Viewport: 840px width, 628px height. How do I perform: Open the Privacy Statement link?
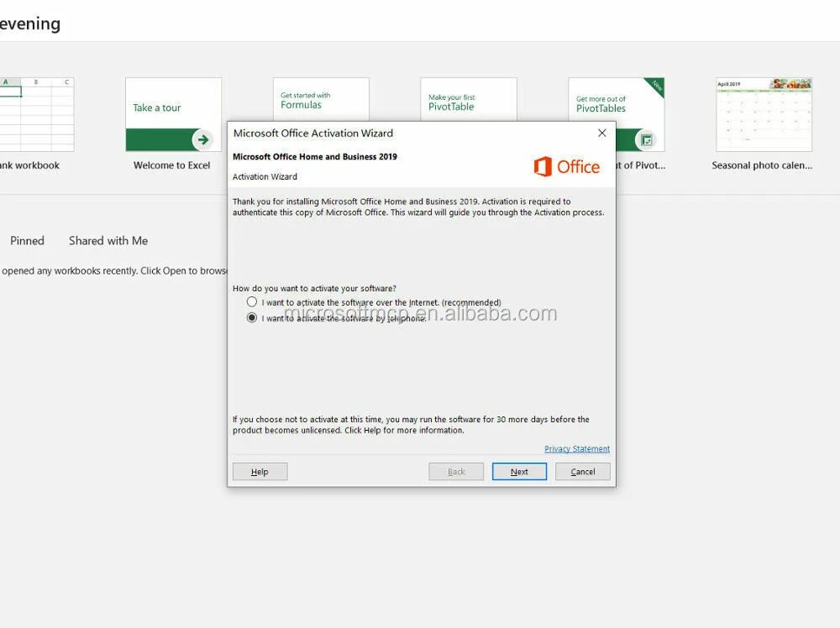coord(577,448)
